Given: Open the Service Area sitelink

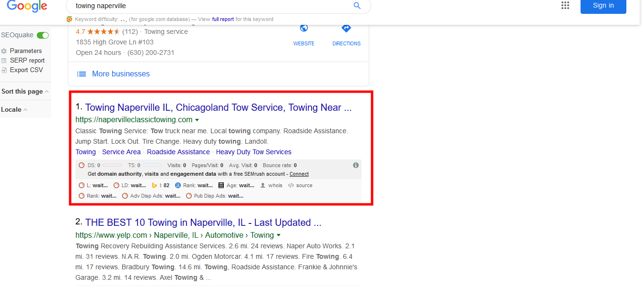Looking at the screenshot, I should pos(121,152).
